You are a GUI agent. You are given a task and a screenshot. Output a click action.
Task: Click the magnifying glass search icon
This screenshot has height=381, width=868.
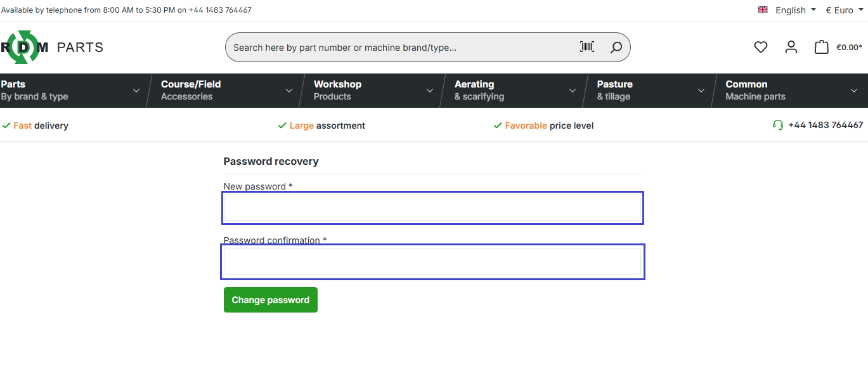pos(616,48)
